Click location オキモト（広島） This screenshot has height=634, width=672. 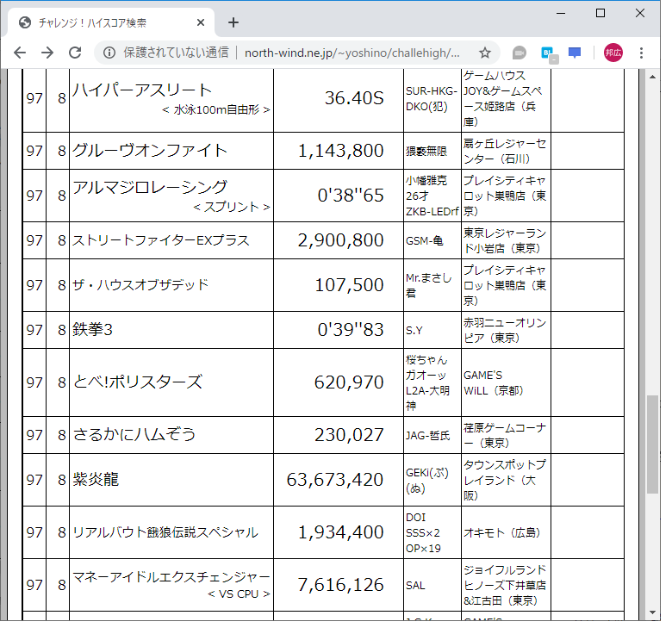click(502, 533)
